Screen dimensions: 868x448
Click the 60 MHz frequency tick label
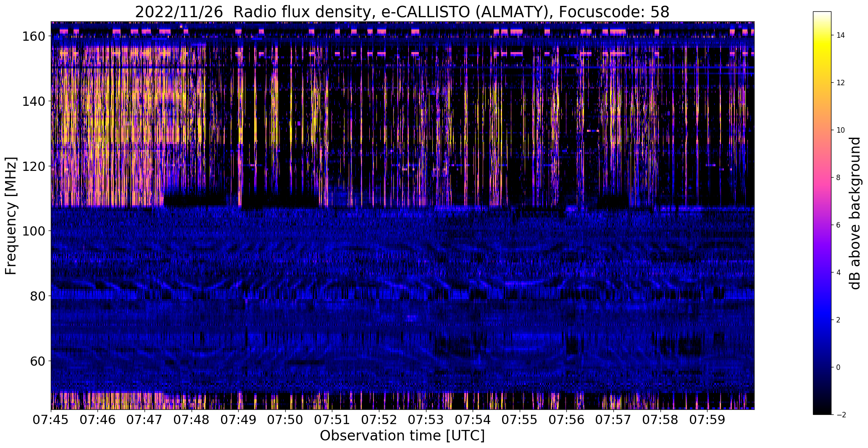point(37,361)
